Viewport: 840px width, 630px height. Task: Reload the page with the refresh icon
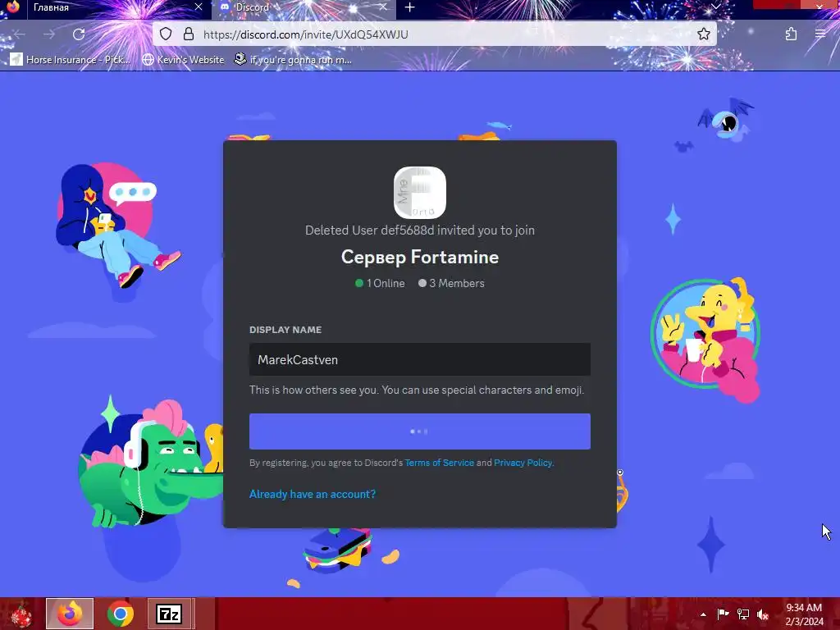tap(79, 34)
